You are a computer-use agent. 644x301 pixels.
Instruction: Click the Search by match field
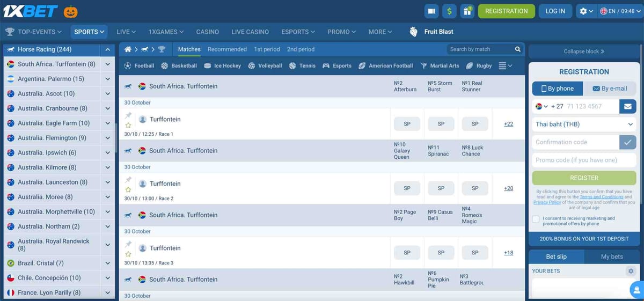click(479, 49)
